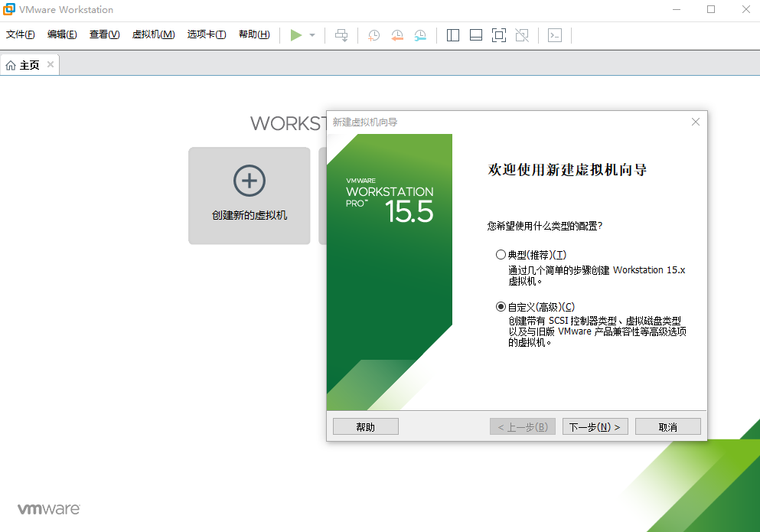
Task: Click the 创建新的虚拟机 tile
Action: click(x=250, y=196)
